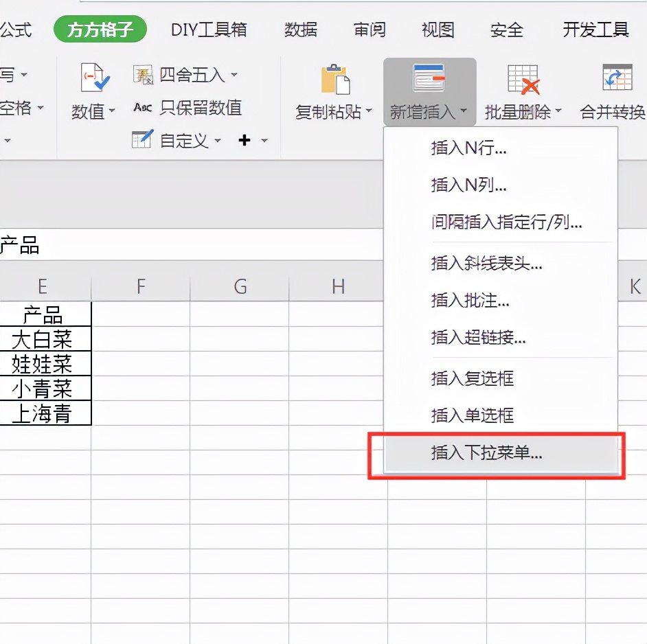647x644 pixels.
Task: Collapse the 新增插入 dropdown arrow
Action: tap(464, 110)
